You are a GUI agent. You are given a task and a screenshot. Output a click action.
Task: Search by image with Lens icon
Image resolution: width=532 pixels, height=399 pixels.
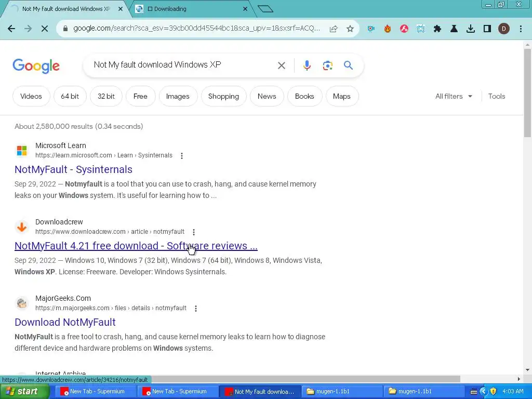click(x=327, y=65)
